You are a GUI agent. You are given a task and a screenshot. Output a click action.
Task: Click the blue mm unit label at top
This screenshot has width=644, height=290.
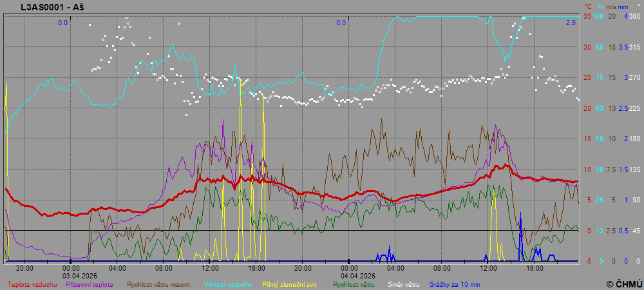623,6
